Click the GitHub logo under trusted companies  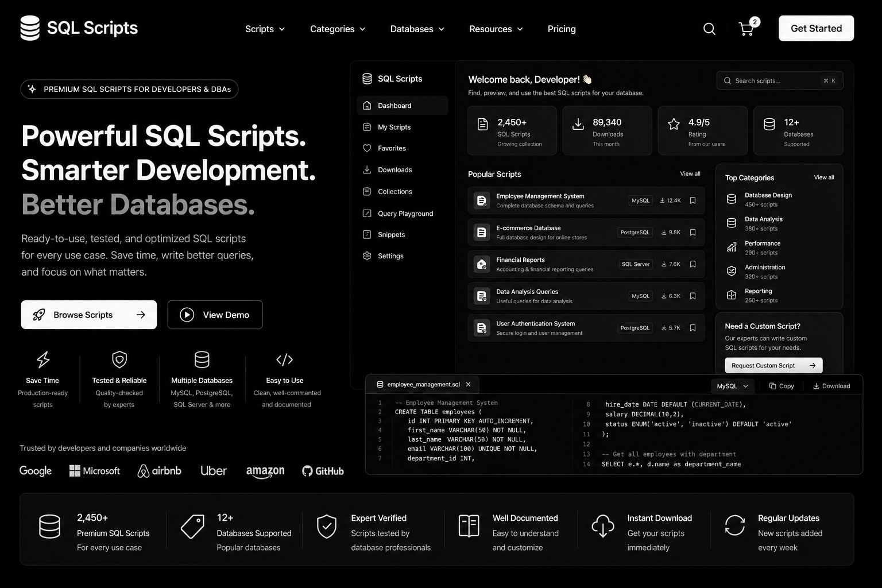323,471
